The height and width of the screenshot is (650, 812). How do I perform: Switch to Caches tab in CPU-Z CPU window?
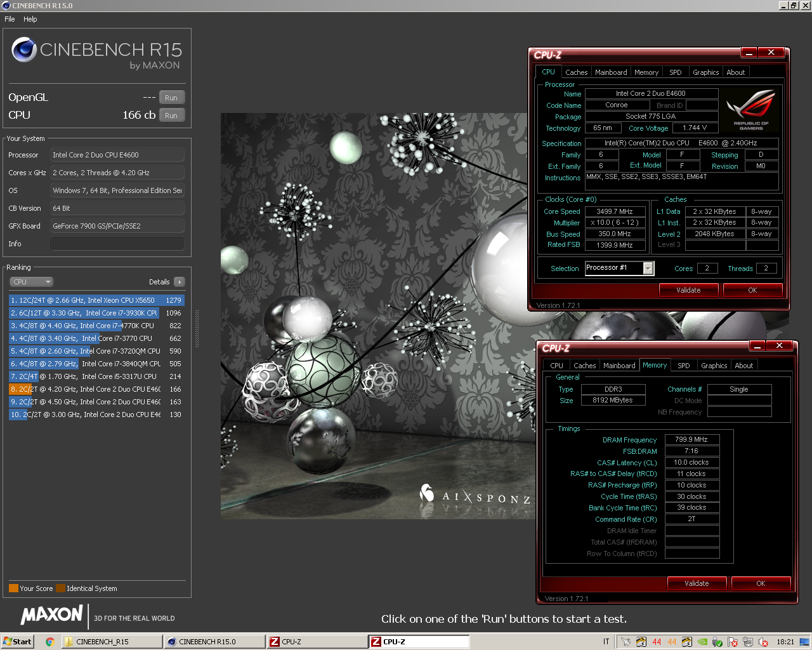[576, 72]
